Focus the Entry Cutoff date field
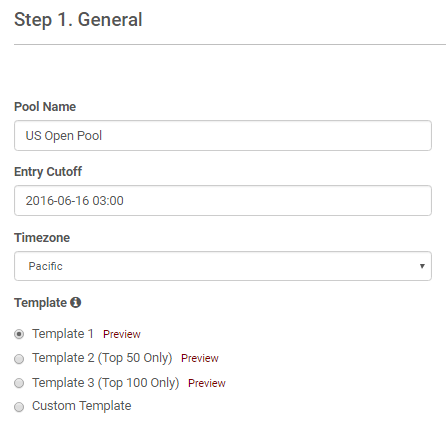Viewport: 446px width, 436px height. [x=223, y=200]
